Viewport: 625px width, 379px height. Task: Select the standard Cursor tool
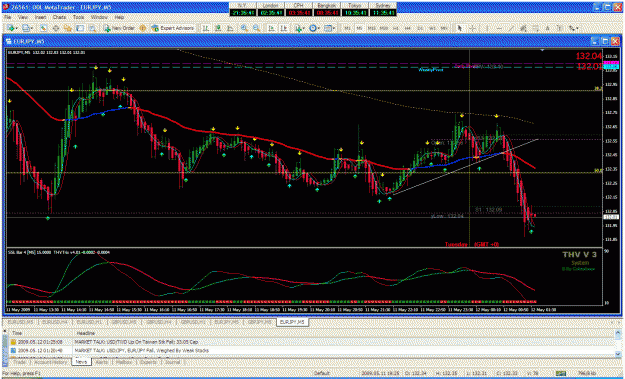[460, 28]
